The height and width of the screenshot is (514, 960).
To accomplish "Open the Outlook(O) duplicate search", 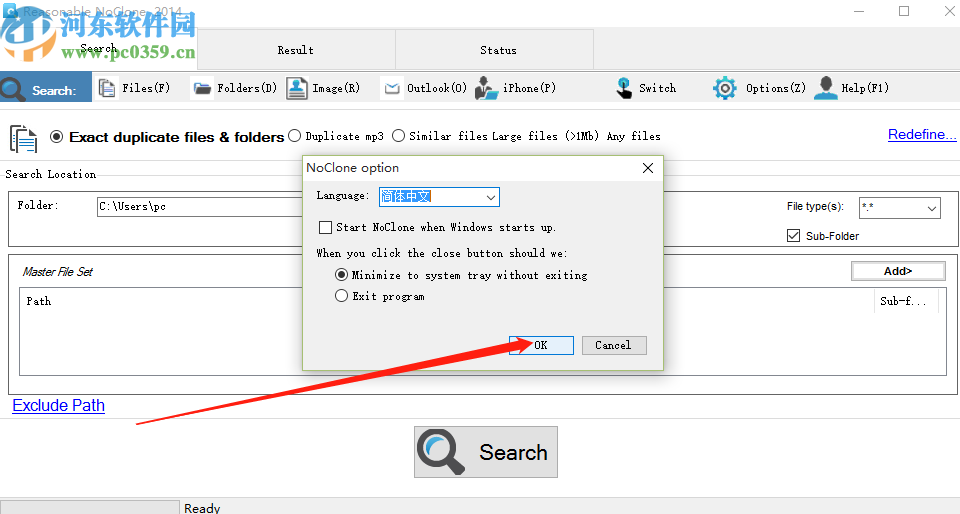I will [426, 88].
